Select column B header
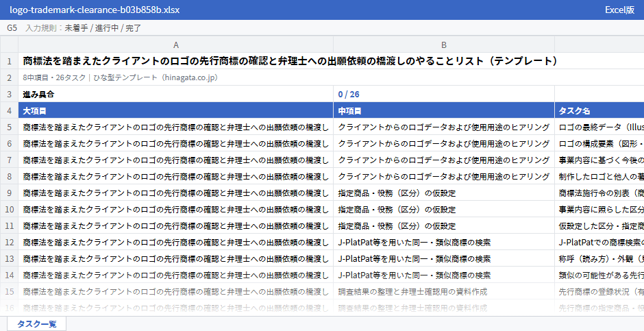Image resolution: width=644 pixels, height=331 pixels. [x=443, y=45]
